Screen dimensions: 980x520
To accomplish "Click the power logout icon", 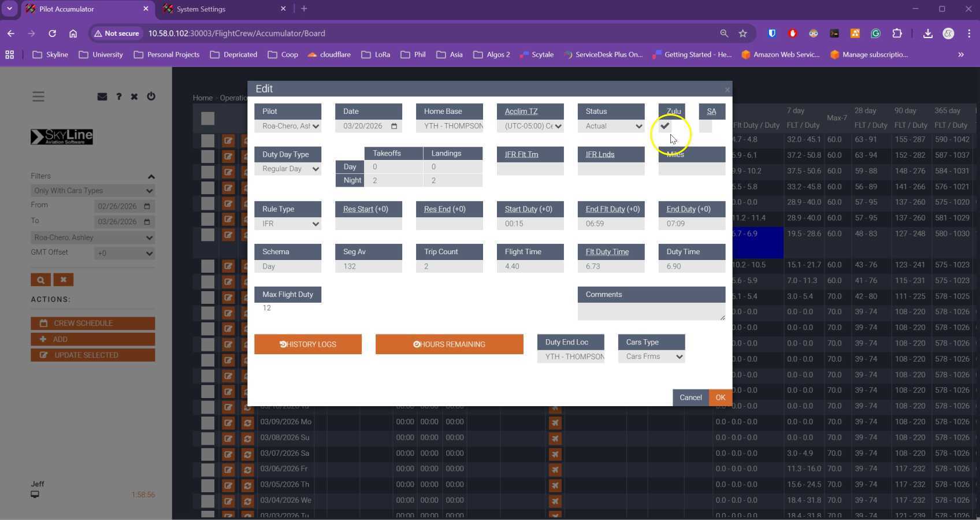I will click(x=151, y=96).
